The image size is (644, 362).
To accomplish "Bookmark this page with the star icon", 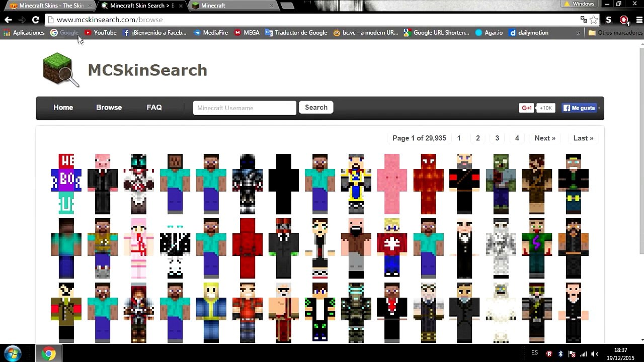I will [x=594, y=20].
